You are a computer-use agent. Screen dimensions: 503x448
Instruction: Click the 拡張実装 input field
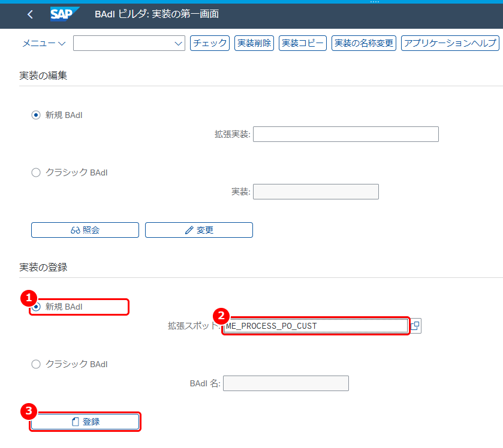coord(346,134)
